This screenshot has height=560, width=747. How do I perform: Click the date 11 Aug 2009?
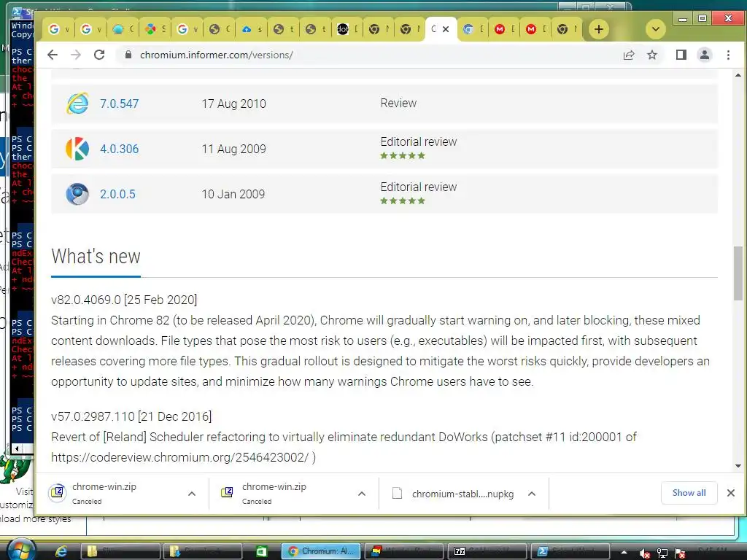pos(233,149)
